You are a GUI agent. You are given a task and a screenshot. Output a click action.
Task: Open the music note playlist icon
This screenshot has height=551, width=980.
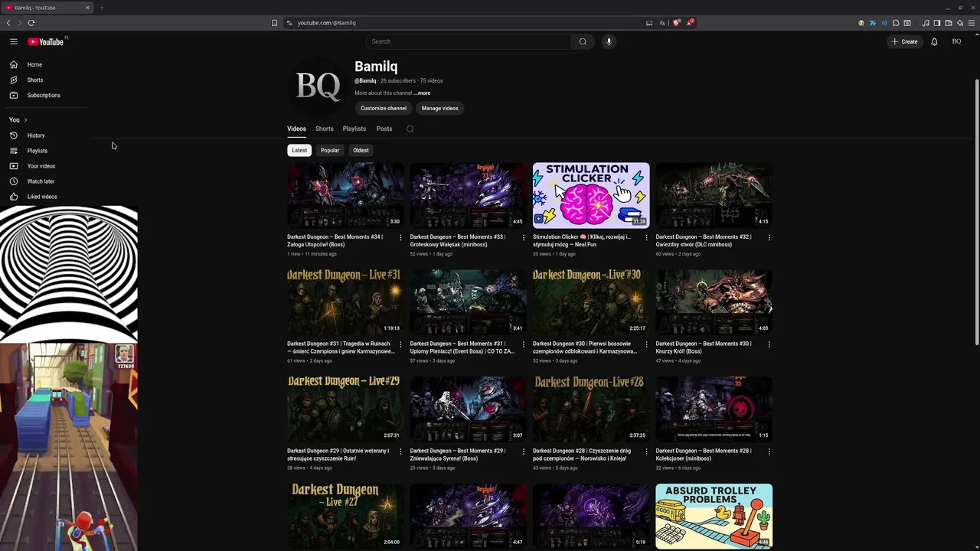pyautogui.click(x=926, y=23)
